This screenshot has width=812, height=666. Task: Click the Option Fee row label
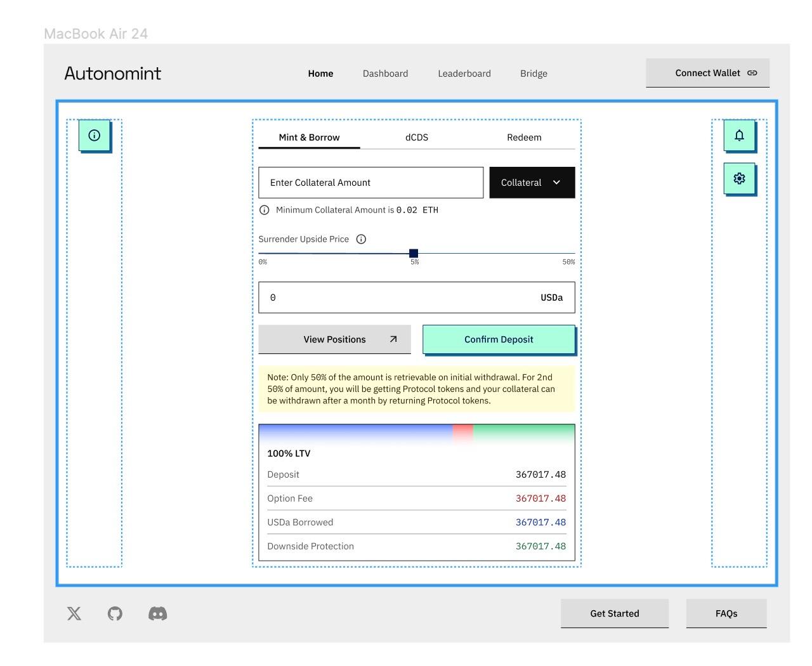coord(290,499)
